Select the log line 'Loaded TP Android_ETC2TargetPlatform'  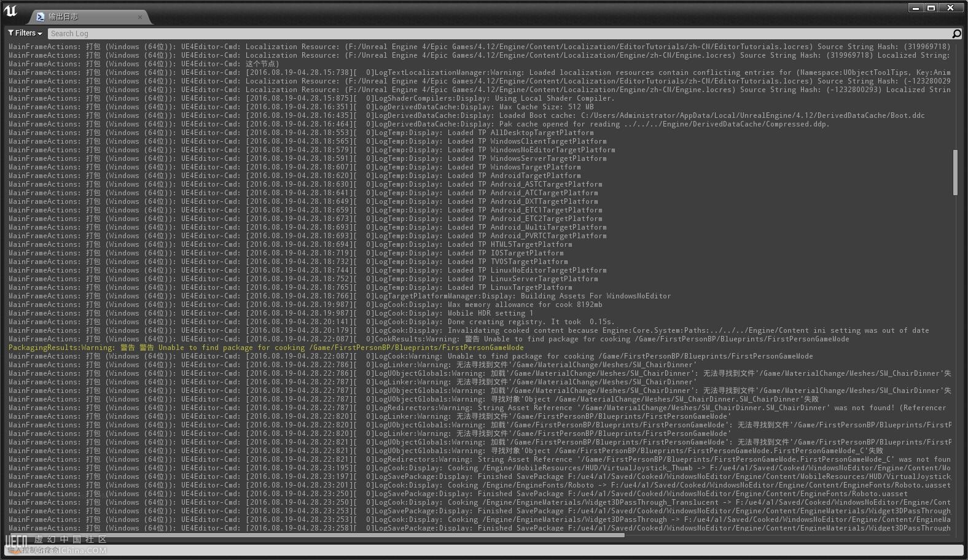305,219
